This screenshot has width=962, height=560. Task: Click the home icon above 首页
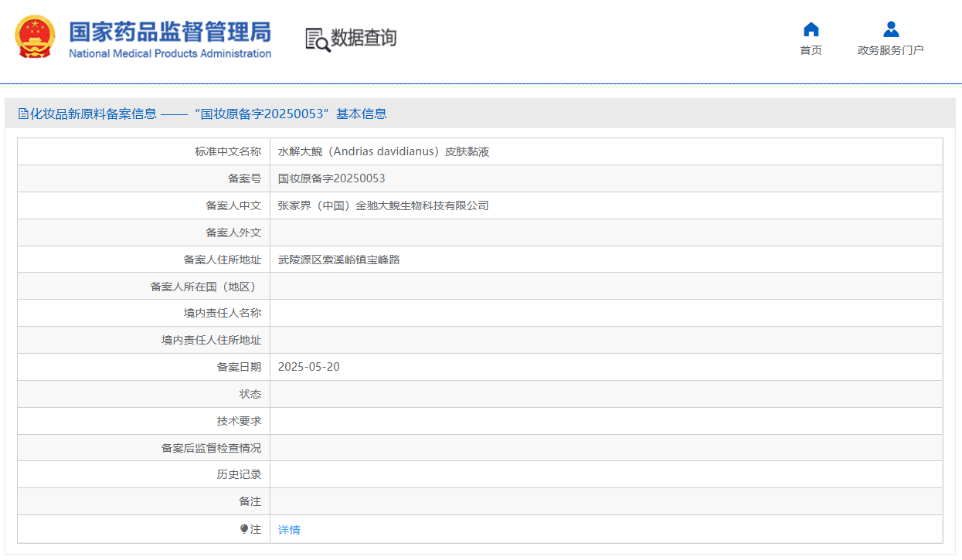coord(811,29)
